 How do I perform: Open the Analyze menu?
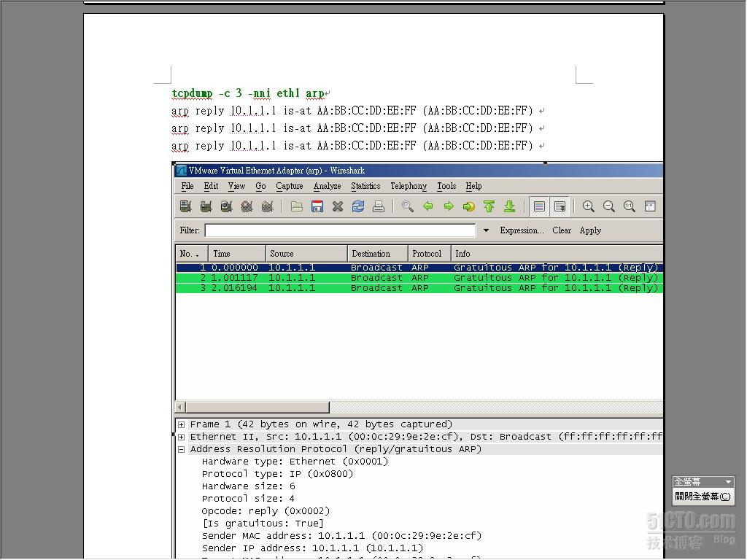click(x=328, y=186)
